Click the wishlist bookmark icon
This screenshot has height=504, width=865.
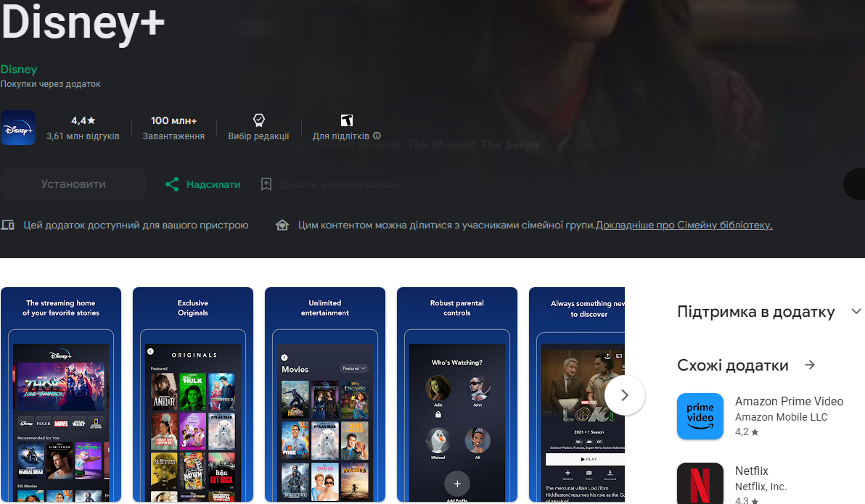tap(266, 184)
